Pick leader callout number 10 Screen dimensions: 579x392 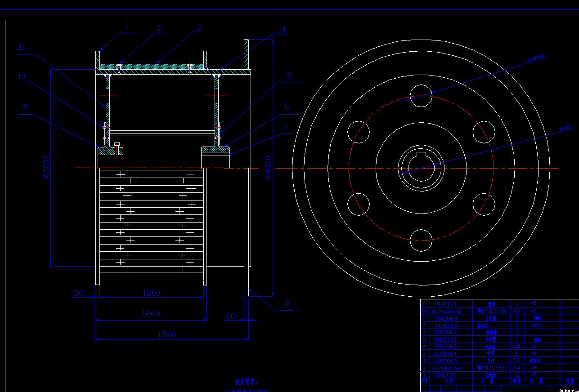click(x=22, y=76)
